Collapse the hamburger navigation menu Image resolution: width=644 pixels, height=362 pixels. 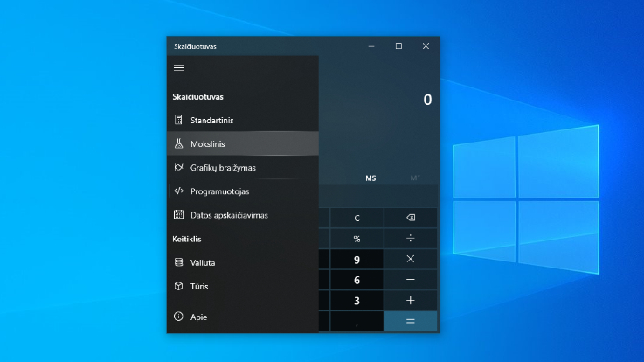(x=178, y=67)
